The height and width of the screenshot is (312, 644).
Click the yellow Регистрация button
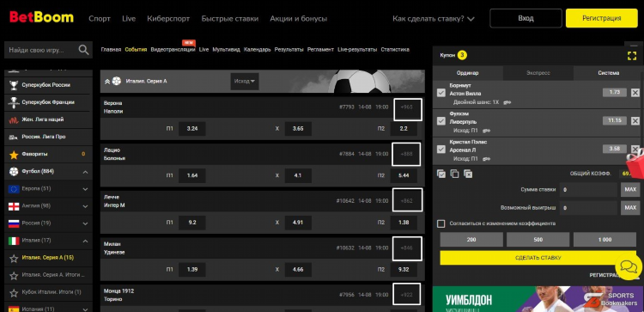coord(601,18)
